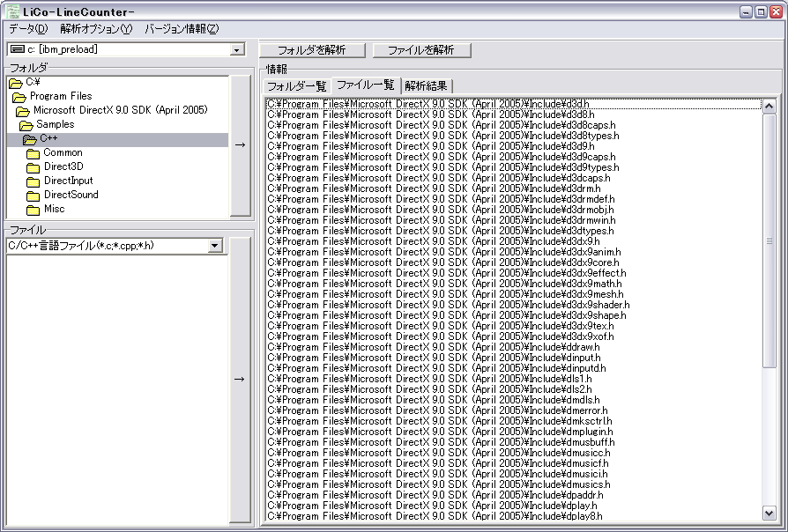The height and width of the screenshot is (532, 788).
Task: Select the Direct3D folder name
Action: point(63,166)
